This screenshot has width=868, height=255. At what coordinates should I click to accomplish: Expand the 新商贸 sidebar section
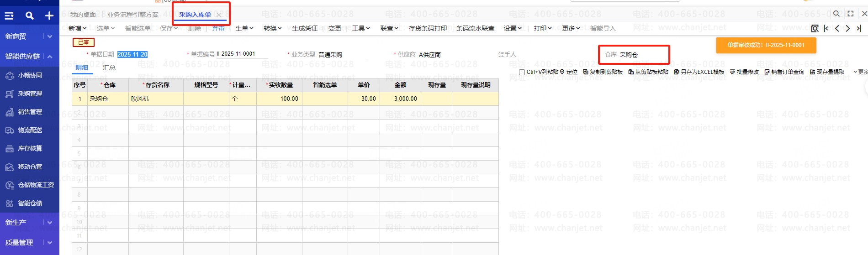click(x=49, y=36)
